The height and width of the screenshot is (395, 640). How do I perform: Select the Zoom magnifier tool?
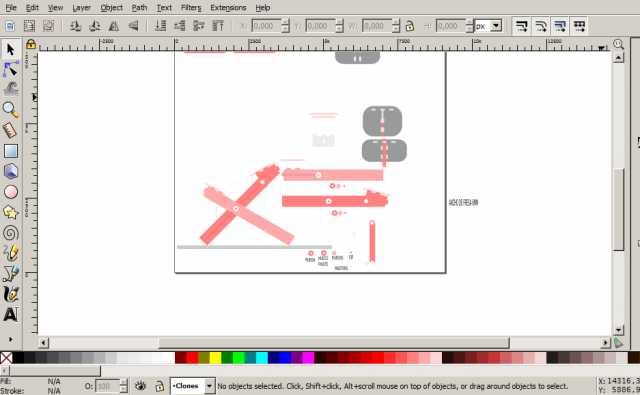coord(11,110)
